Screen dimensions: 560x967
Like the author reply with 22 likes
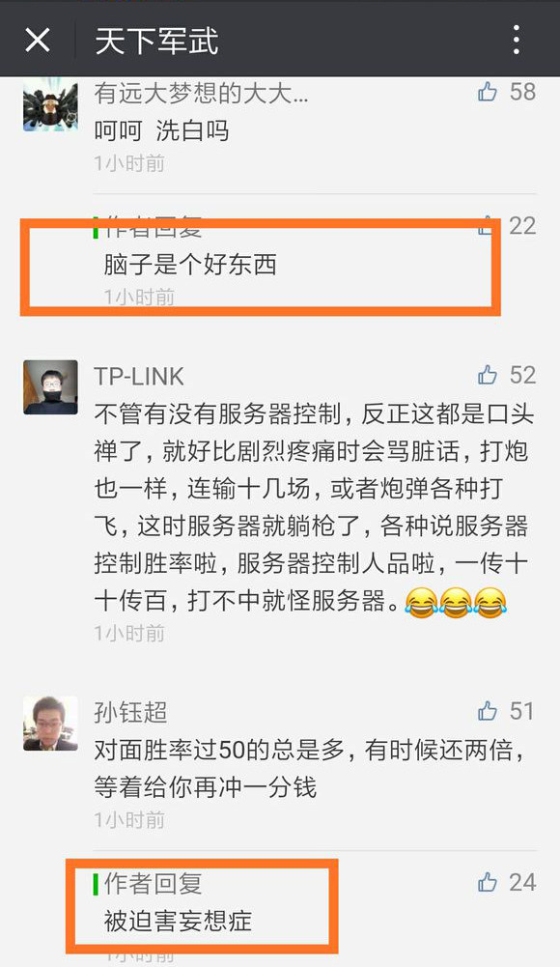pyautogui.click(x=488, y=226)
